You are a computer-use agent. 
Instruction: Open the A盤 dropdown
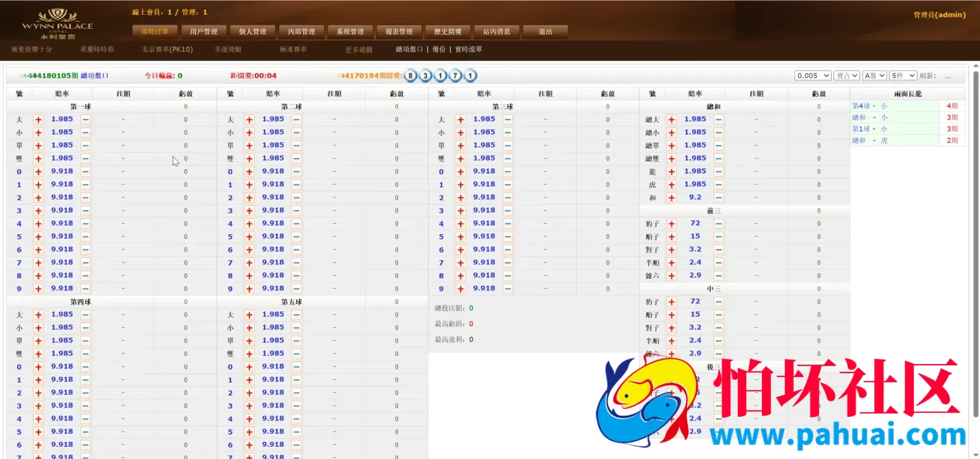(874, 75)
